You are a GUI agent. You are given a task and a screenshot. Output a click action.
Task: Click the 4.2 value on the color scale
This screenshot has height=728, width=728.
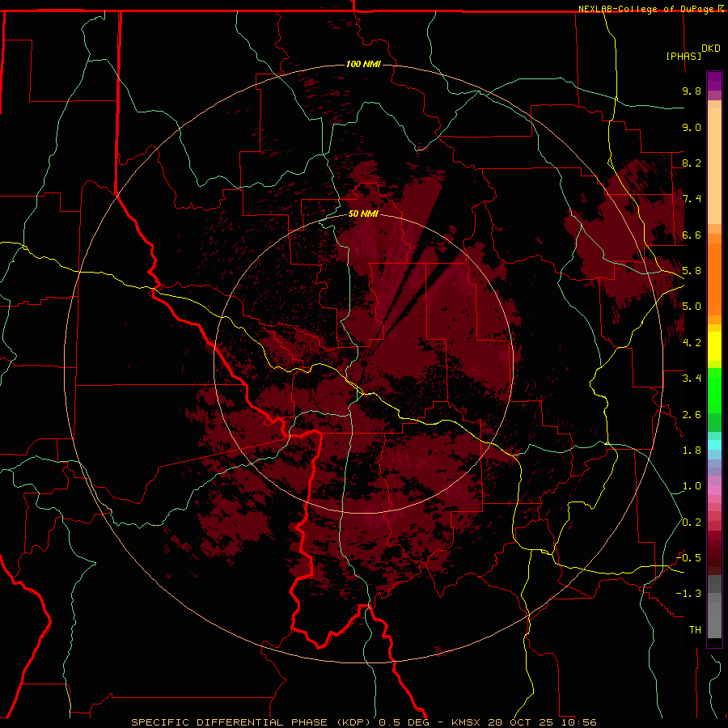pos(692,343)
